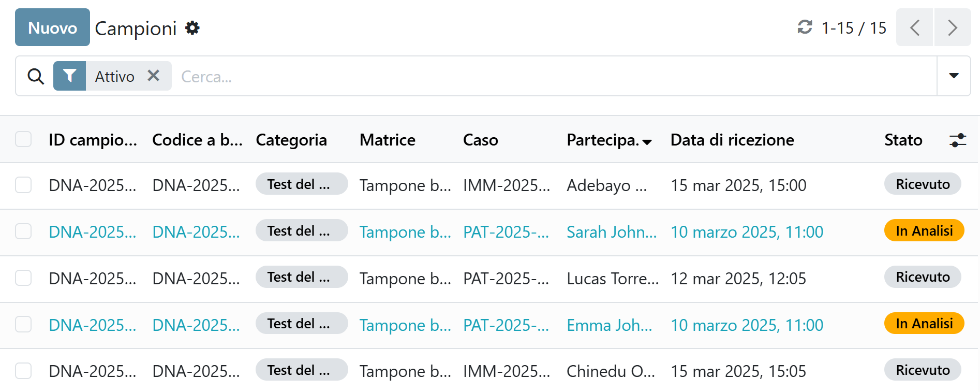Go to previous page arrow
980x392 pixels.
[x=914, y=27]
